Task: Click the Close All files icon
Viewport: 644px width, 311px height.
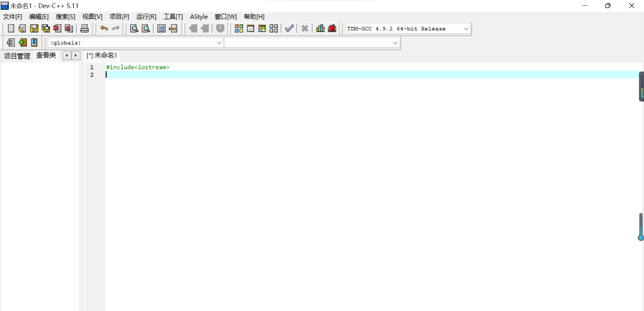Action: click(69, 29)
